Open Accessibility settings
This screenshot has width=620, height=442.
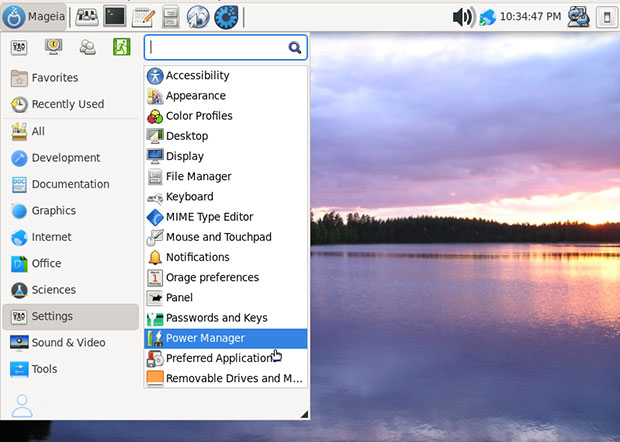point(226,76)
